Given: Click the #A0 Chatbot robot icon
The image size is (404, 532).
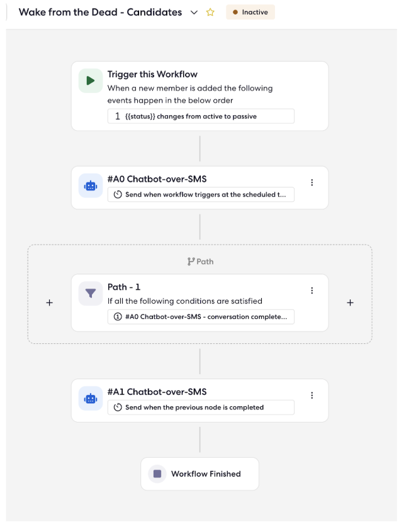Looking at the screenshot, I should (91, 186).
